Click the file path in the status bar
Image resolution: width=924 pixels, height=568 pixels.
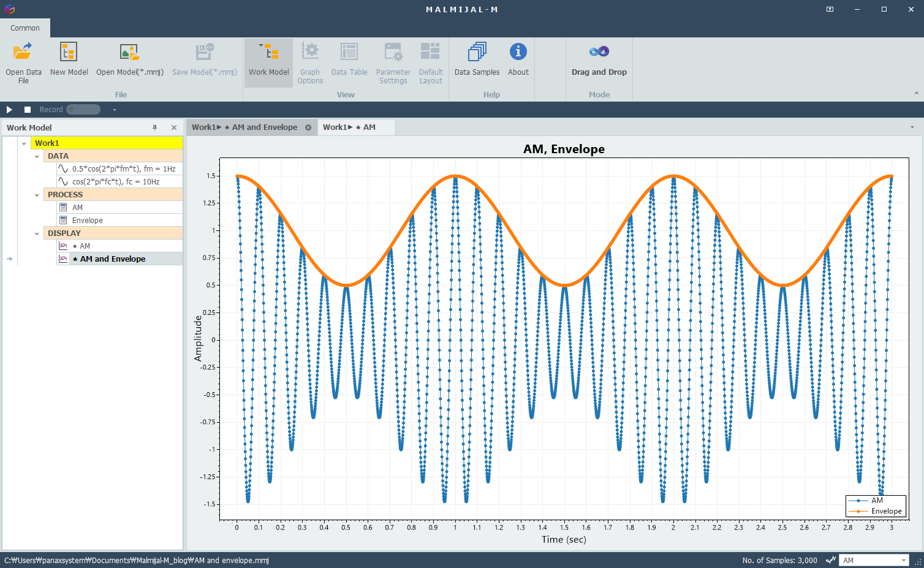pyautogui.click(x=137, y=560)
